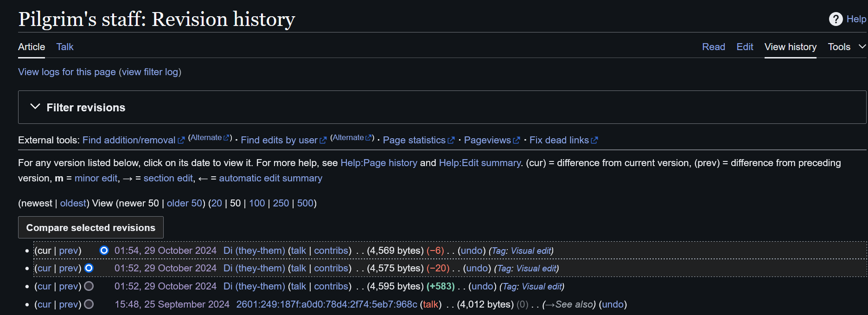Open the Edit tab

pyautogui.click(x=745, y=47)
